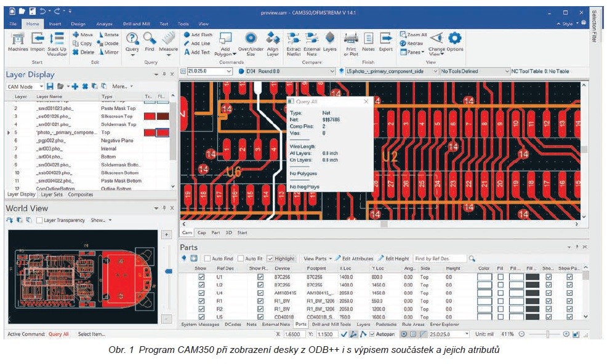Click the Show button in World View
This screenshot has width=607, height=364.
click(101, 220)
